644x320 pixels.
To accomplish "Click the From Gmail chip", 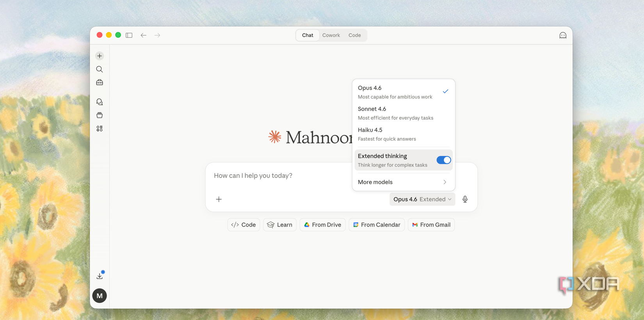I will tap(431, 225).
